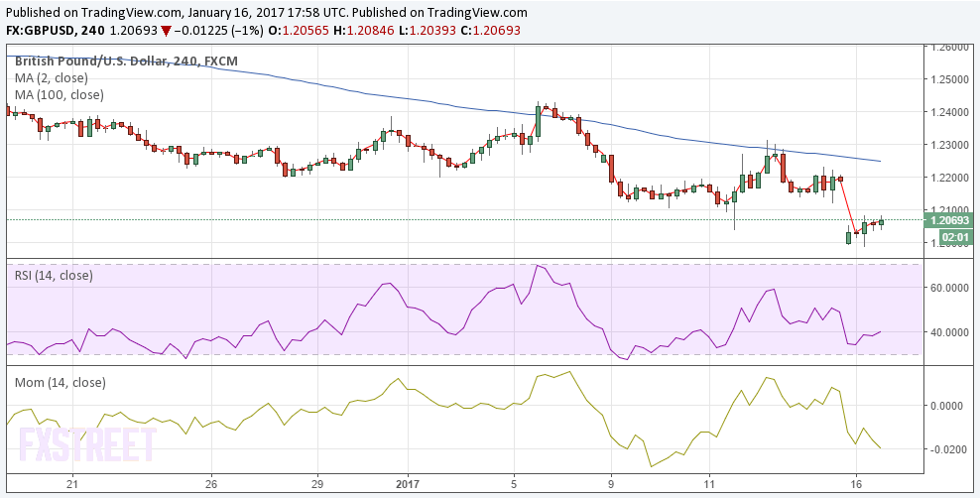Select the Mom (14, close) indicator label
This screenshot has width=980, height=498.
[60, 382]
